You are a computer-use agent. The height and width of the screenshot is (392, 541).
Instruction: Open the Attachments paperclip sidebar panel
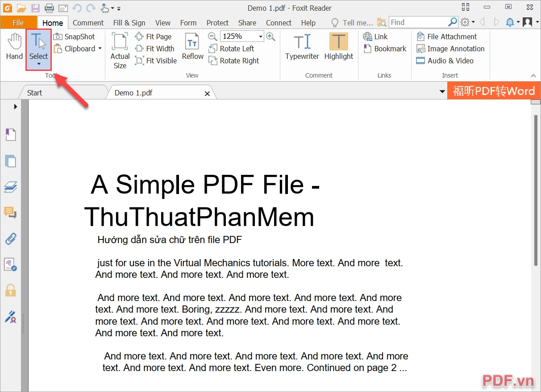click(10, 239)
